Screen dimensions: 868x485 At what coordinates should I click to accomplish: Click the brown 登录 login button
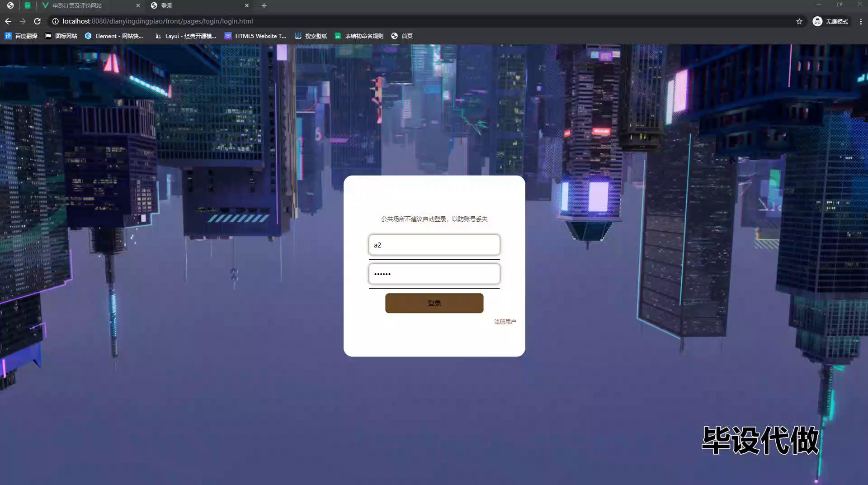(434, 303)
